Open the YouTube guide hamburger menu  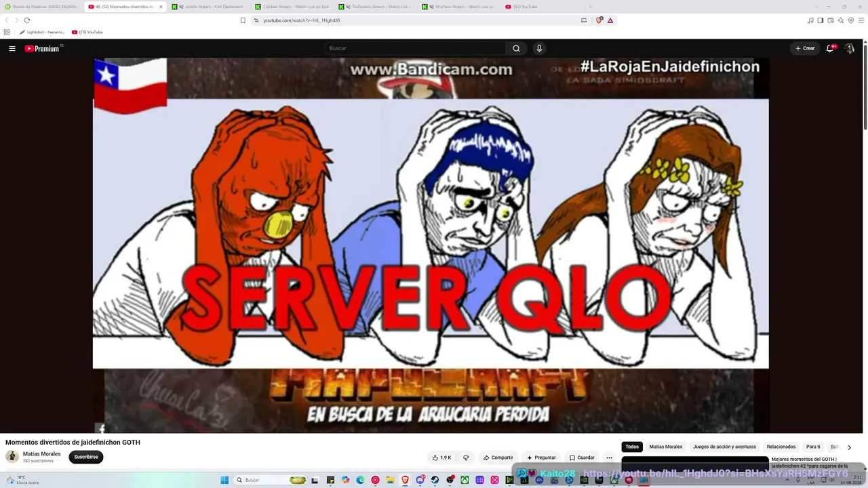(x=12, y=48)
